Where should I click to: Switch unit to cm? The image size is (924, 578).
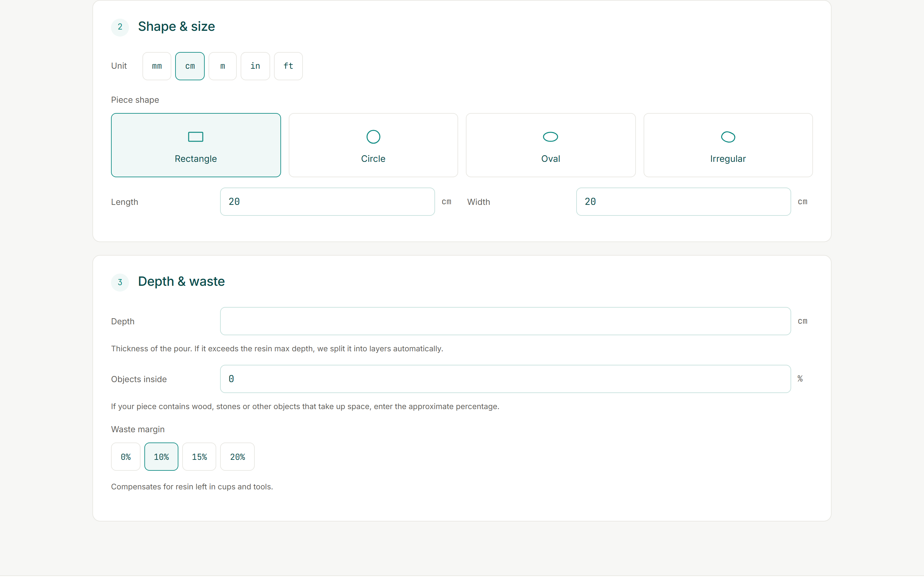190,66
